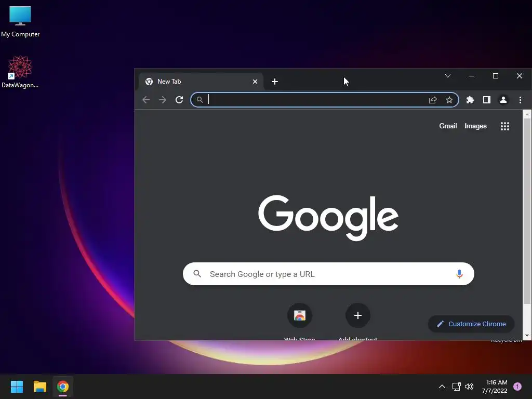The height and width of the screenshot is (399, 532).
Task: Open a new tab with plus button
Action: [x=275, y=82]
